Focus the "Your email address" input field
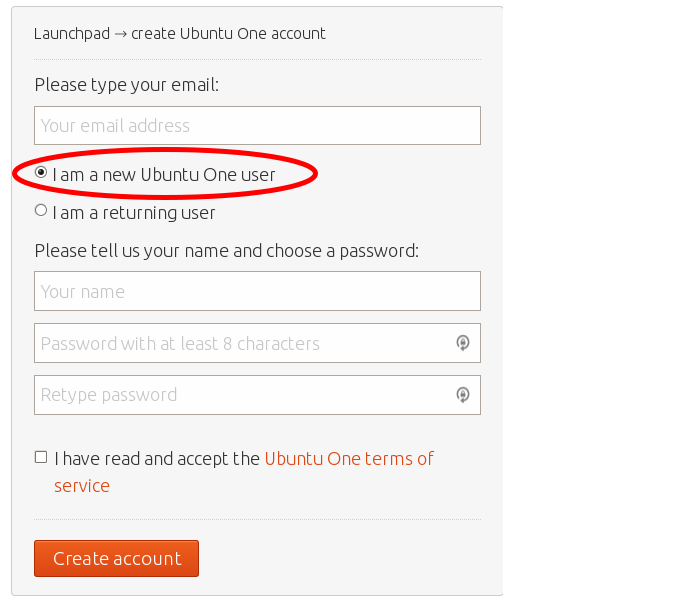This screenshot has width=674, height=613. (x=257, y=126)
